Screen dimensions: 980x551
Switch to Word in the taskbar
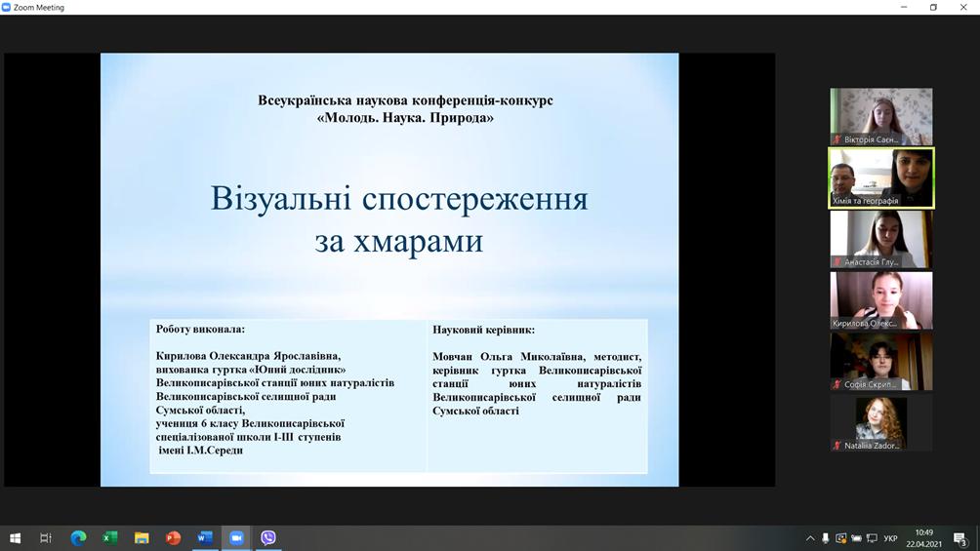(x=205, y=538)
